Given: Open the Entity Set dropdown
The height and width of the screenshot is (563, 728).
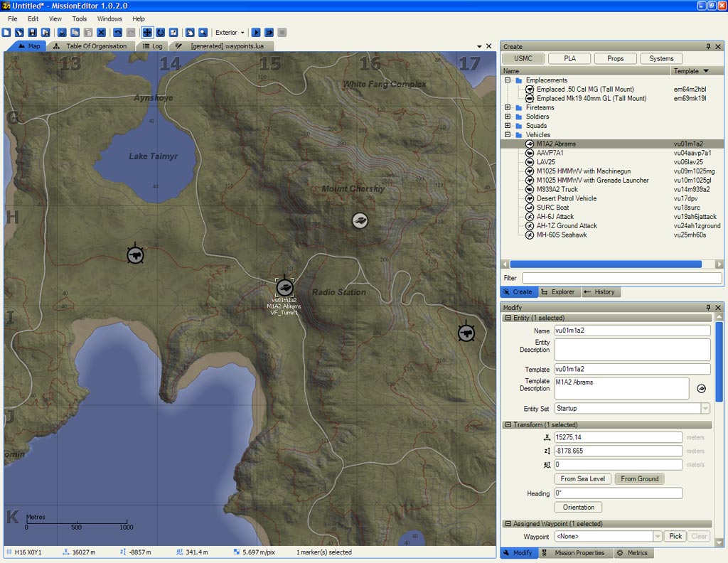Looking at the screenshot, I should [x=705, y=409].
